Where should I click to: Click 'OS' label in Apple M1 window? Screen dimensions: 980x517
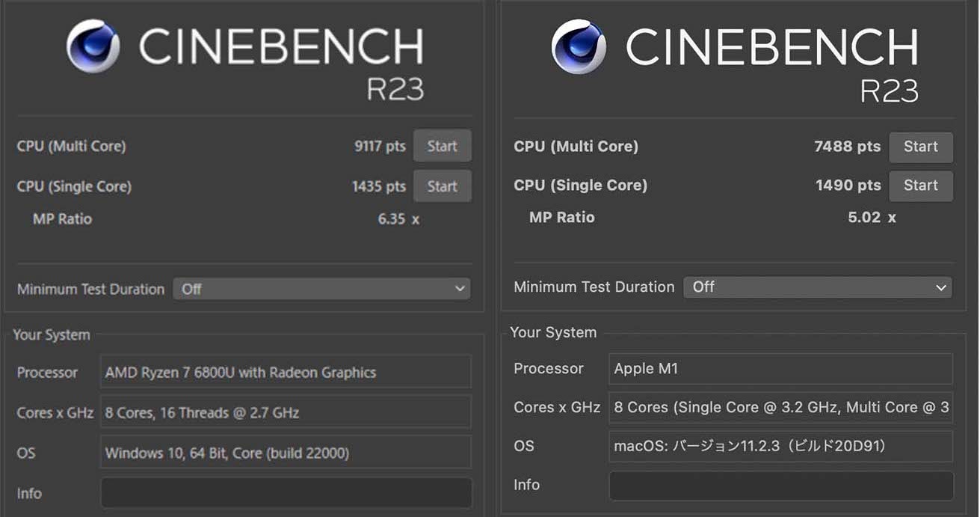[524, 446]
